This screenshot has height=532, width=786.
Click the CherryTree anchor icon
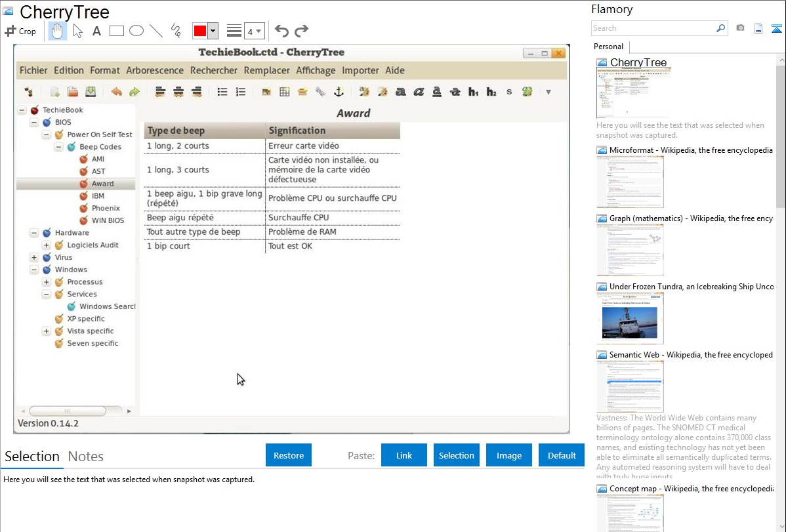point(339,92)
